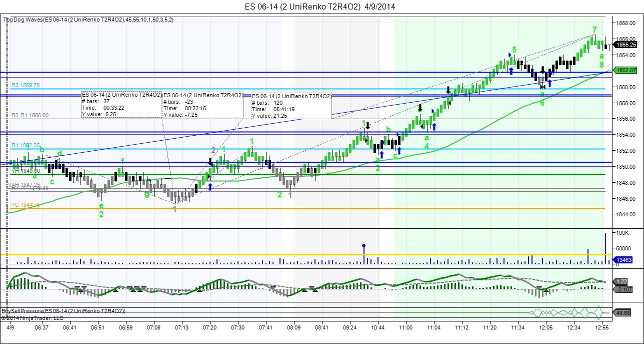Image resolution: width=644 pixels, height=344 pixels.
Task: Click the 1856.00 price axis label
Action: [625, 119]
